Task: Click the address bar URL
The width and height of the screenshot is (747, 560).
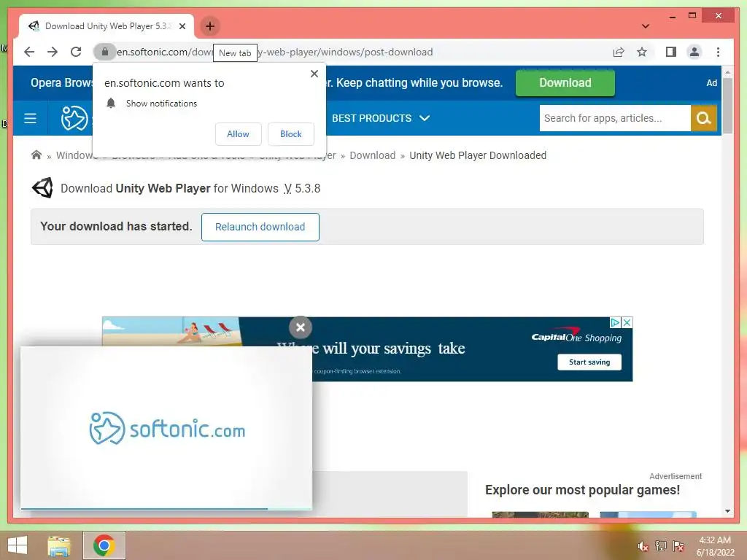Action: coord(275,52)
